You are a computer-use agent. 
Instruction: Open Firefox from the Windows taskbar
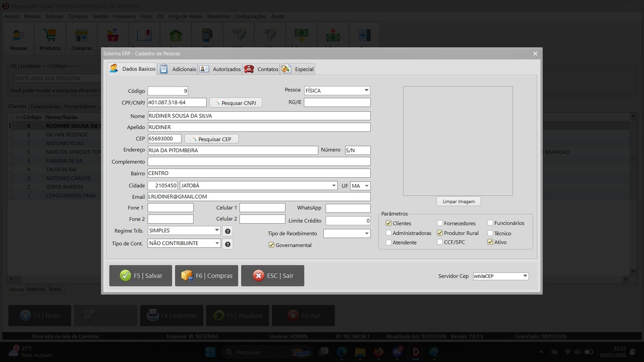tap(378, 352)
